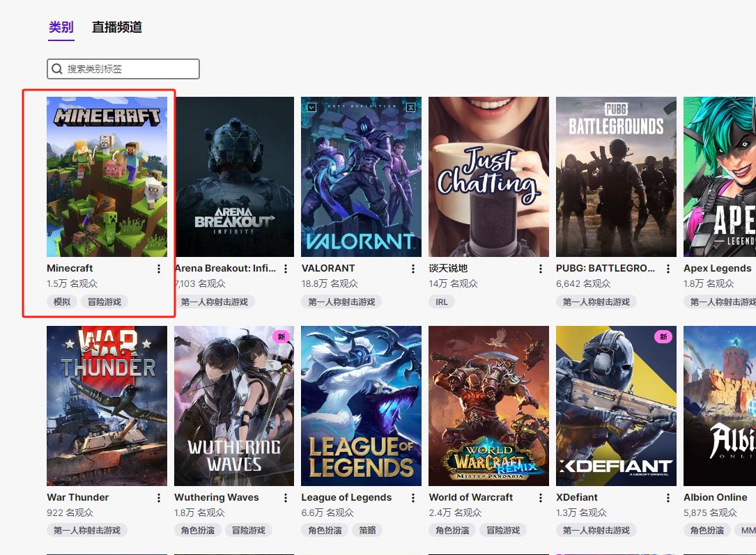The height and width of the screenshot is (555, 756).
Task: Select 角色扮演 tag under Albion Online
Action: pyautogui.click(x=707, y=531)
